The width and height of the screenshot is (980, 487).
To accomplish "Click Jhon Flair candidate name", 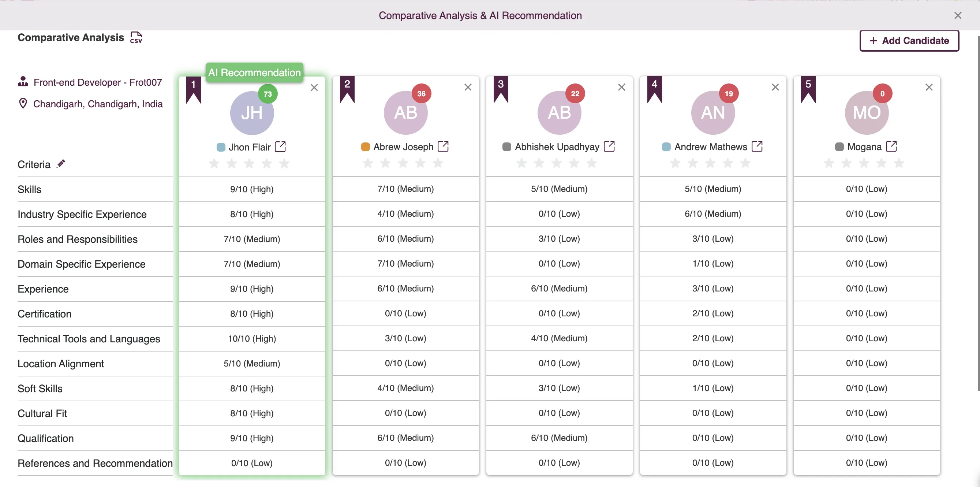I will click(250, 147).
